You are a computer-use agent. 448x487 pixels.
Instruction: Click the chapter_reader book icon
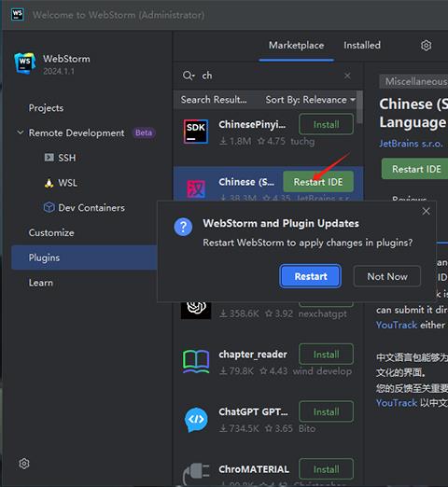coord(196,362)
